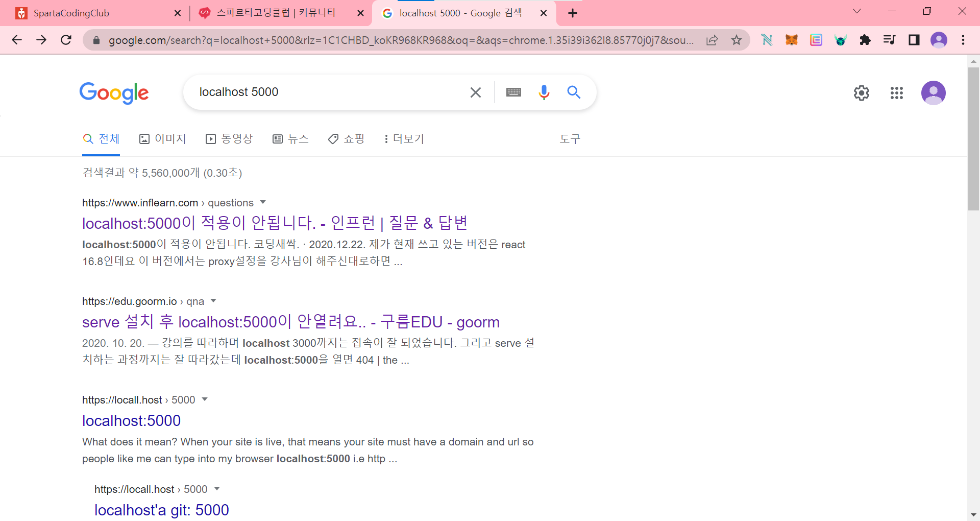Click the Chrome address bar URL
Viewport: 980px width, 521px height.
pos(401,40)
